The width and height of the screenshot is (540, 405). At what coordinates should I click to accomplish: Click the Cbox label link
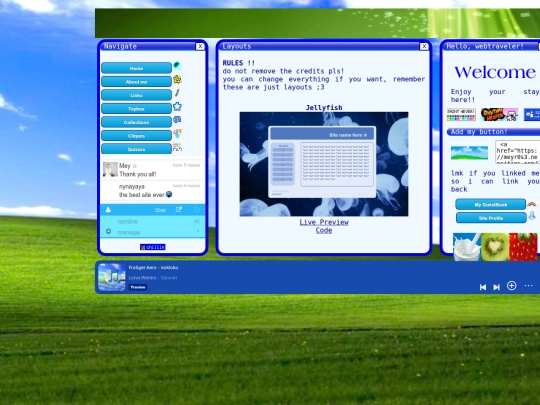click(x=160, y=210)
